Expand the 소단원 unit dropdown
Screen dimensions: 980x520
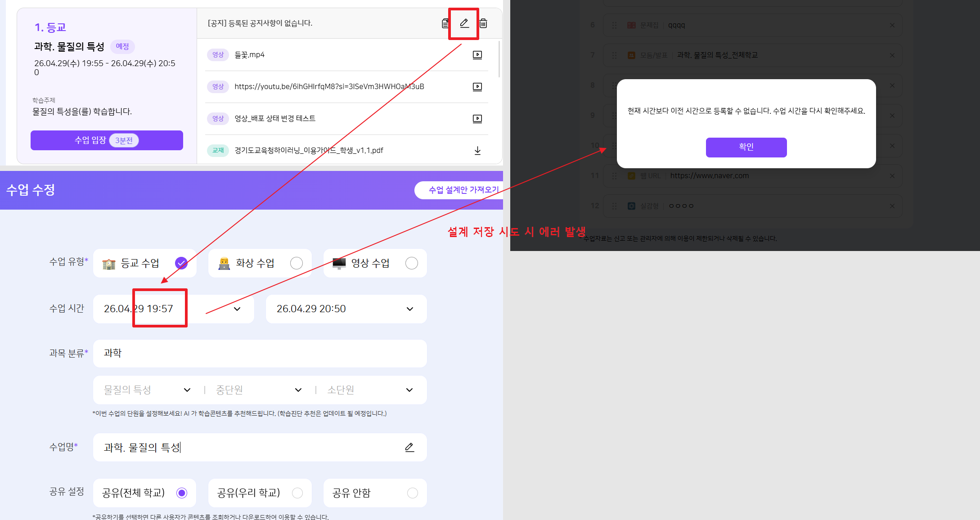click(409, 390)
